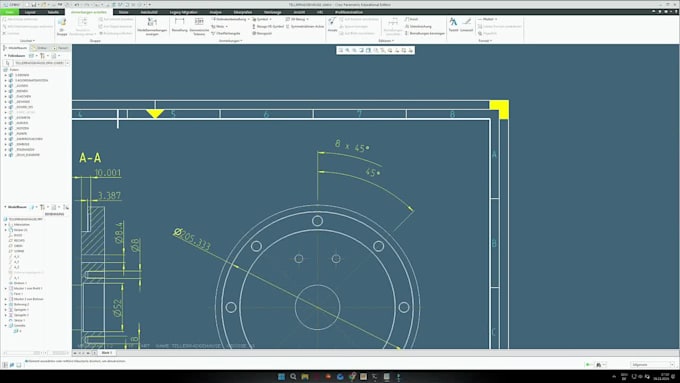This screenshot has width=680, height=383.
Task: Expand the Format ribbon group
Action: pos(485,41)
